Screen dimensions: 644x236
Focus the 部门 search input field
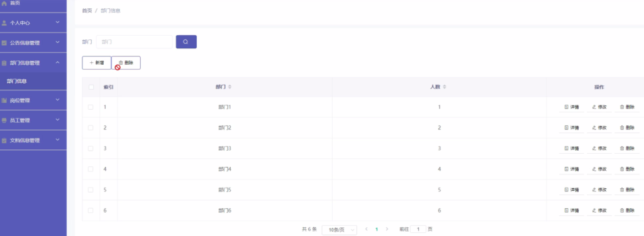click(x=135, y=42)
